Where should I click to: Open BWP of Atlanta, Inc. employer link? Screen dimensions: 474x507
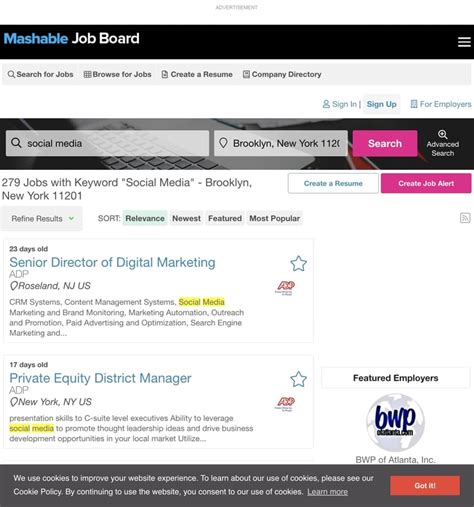(395, 460)
